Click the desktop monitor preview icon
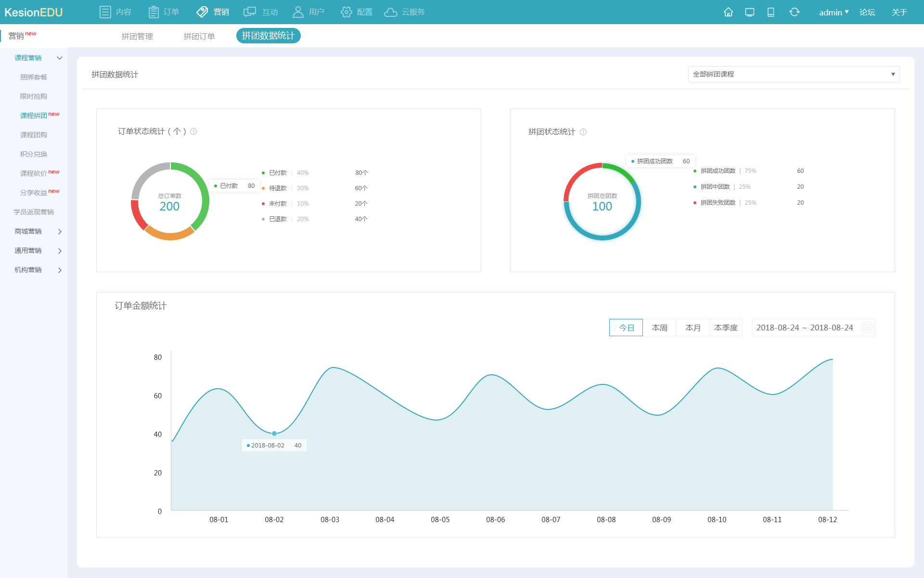 (749, 12)
